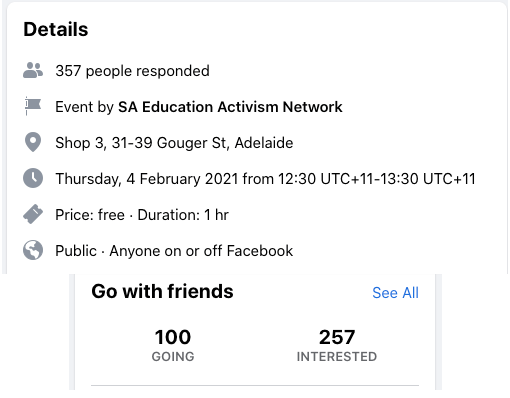Click the clock icon beside event date
This screenshot has width=510, height=398.
pyautogui.click(x=33, y=178)
